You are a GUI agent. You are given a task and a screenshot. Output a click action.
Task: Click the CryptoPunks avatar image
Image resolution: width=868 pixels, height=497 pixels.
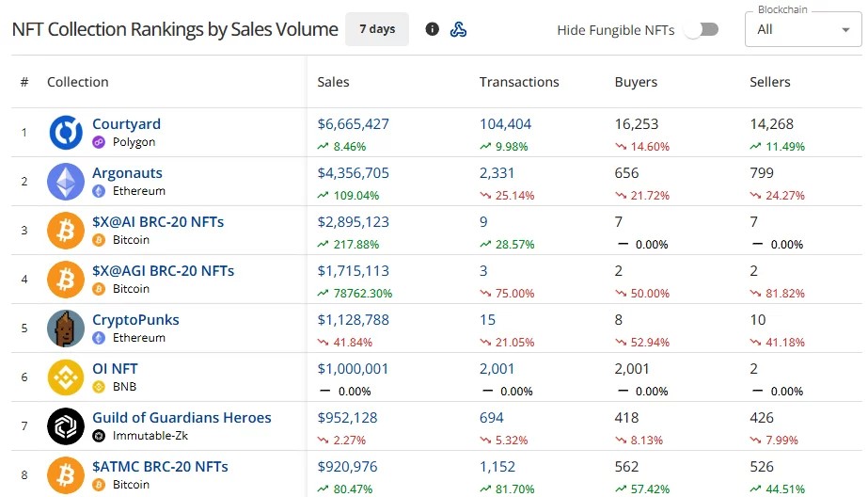pos(66,328)
